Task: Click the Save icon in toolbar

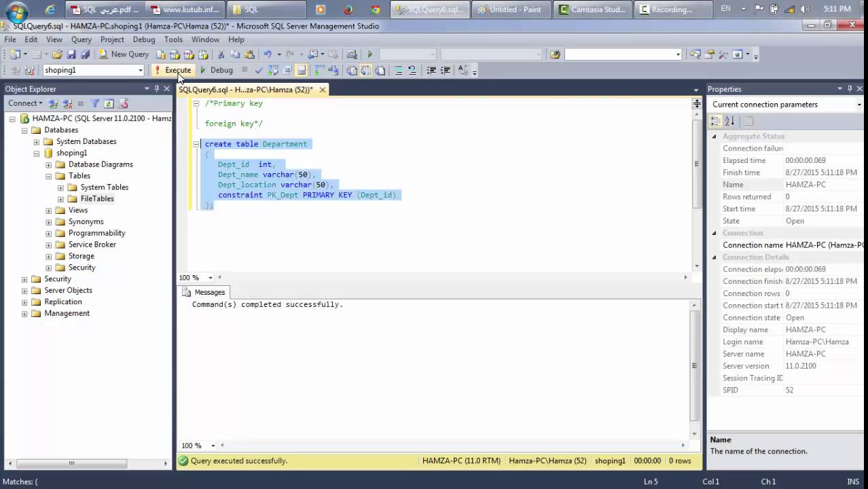Action: (x=71, y=54)
